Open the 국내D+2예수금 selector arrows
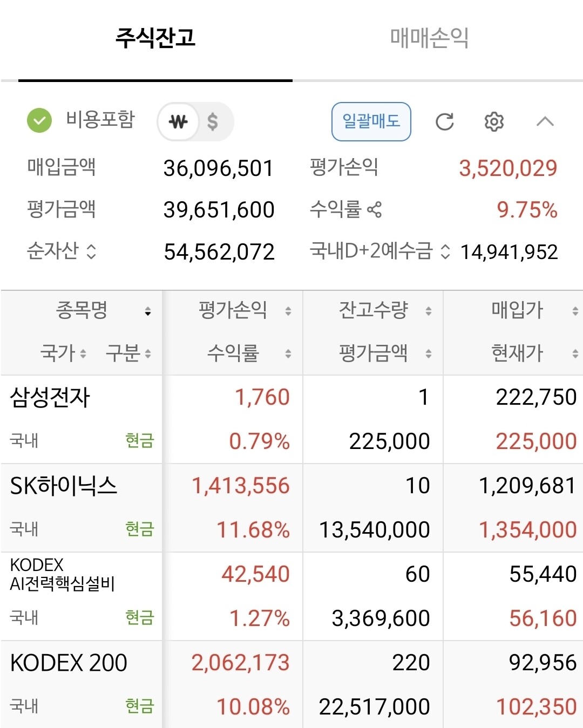 pyautogui.click(x=445, y=251)
